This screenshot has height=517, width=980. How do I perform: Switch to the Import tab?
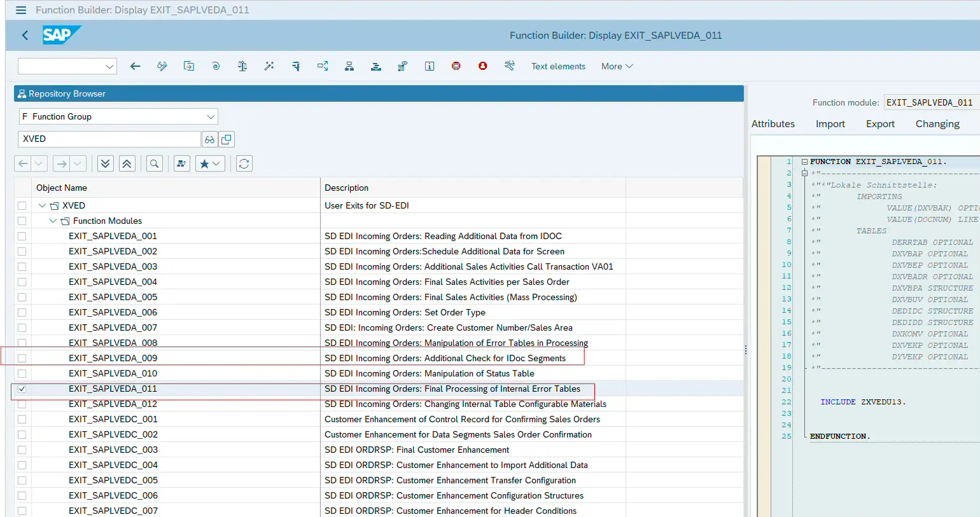(830, 124)
